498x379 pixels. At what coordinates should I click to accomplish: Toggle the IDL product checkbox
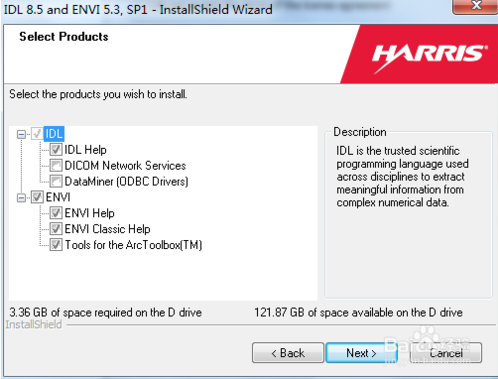pos(37,134)
